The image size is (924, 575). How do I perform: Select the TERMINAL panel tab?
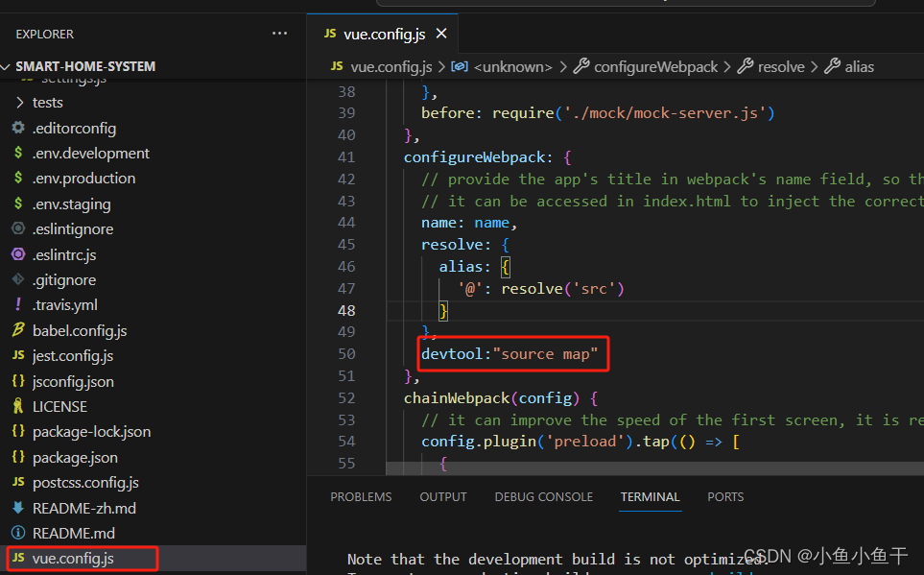point(650,496)
